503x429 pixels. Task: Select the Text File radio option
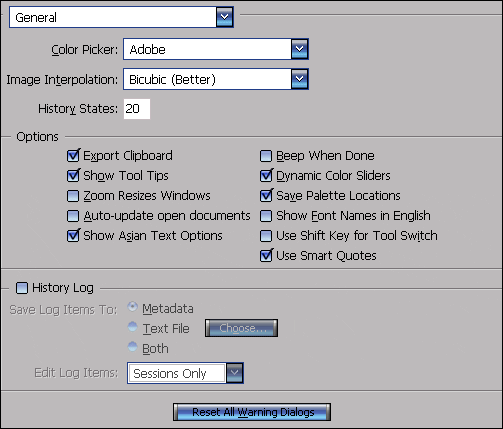133,327
